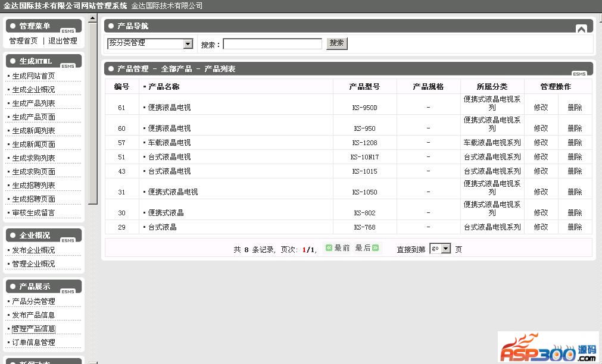
Task: Click the 生成HTML section header
Action: (x=44, y=61)
